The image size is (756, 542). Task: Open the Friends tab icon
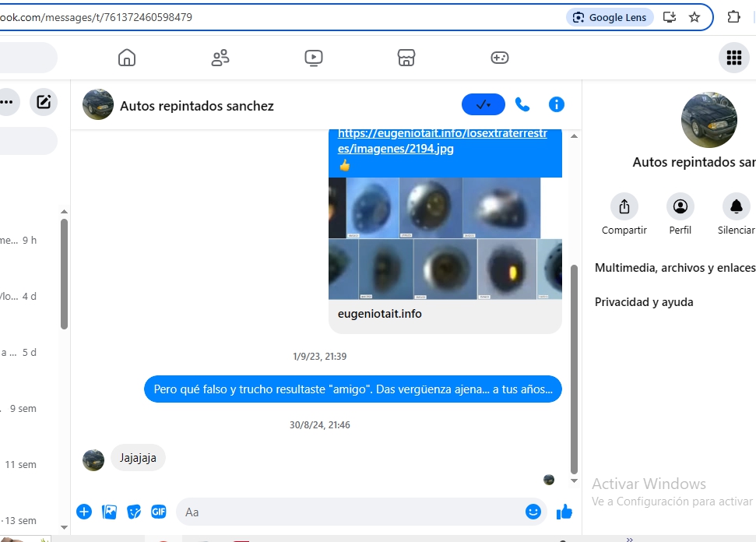(220, 58)
